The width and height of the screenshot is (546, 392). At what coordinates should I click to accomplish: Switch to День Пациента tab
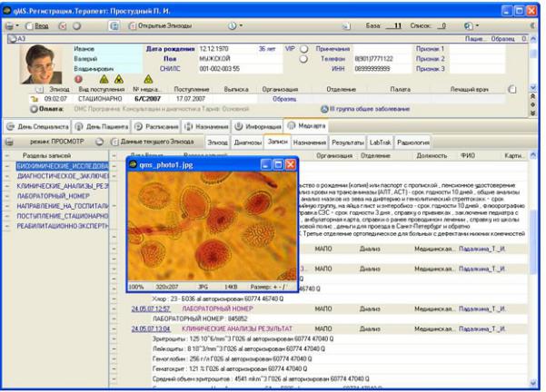[x=102, y=127]
